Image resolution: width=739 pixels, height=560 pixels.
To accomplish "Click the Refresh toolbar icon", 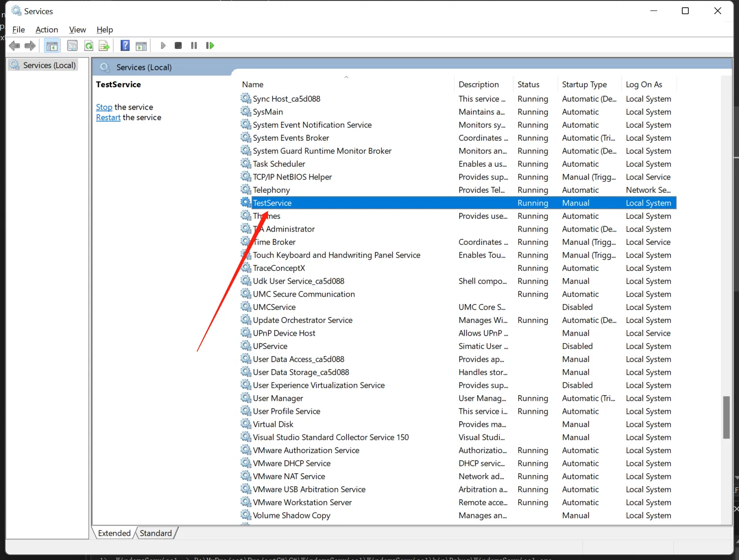I will coord(89,46).
